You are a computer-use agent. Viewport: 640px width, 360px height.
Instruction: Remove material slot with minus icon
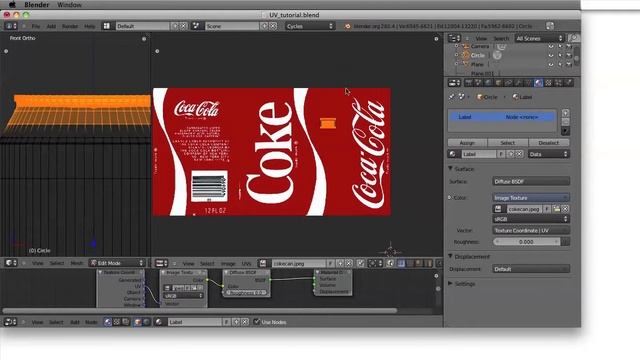pyautogui.click(x=565, y=122)
